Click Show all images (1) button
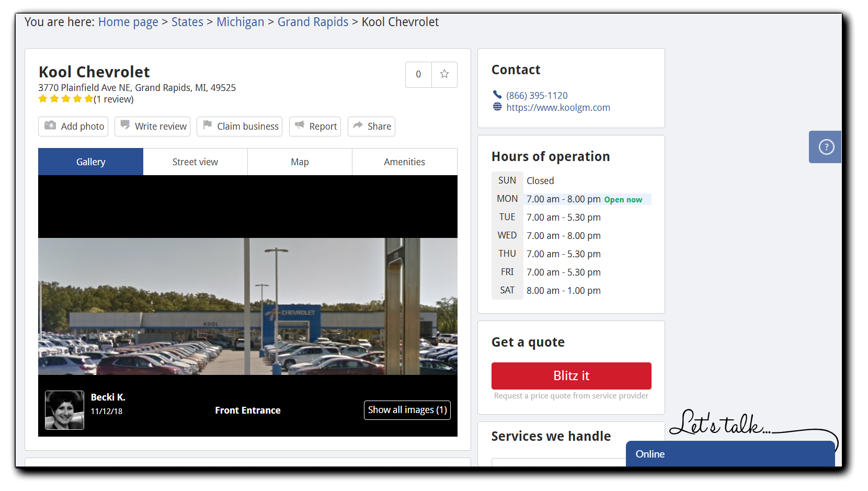 (407, 410)
